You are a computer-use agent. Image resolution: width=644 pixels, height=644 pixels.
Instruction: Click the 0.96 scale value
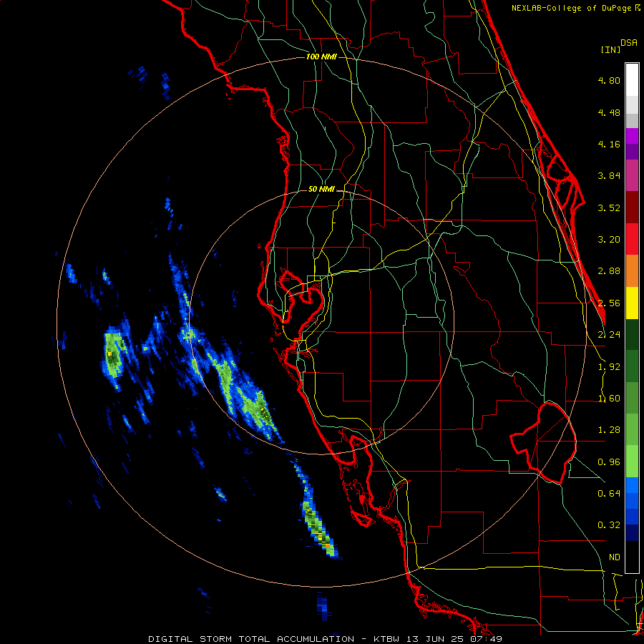coord(609,462)
